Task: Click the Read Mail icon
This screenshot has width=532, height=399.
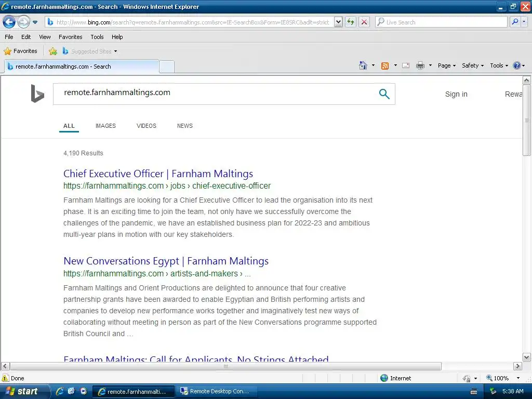Action: 406,65
